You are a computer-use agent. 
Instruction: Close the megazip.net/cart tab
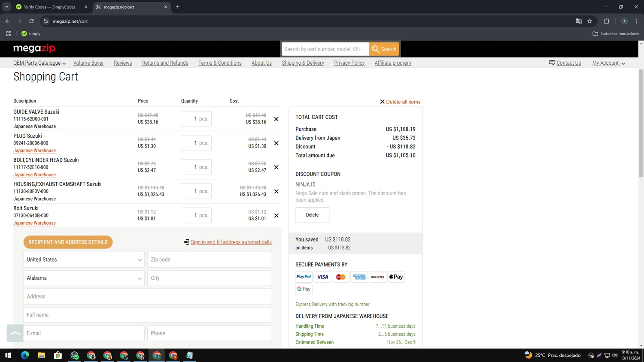tap(166, 7)
